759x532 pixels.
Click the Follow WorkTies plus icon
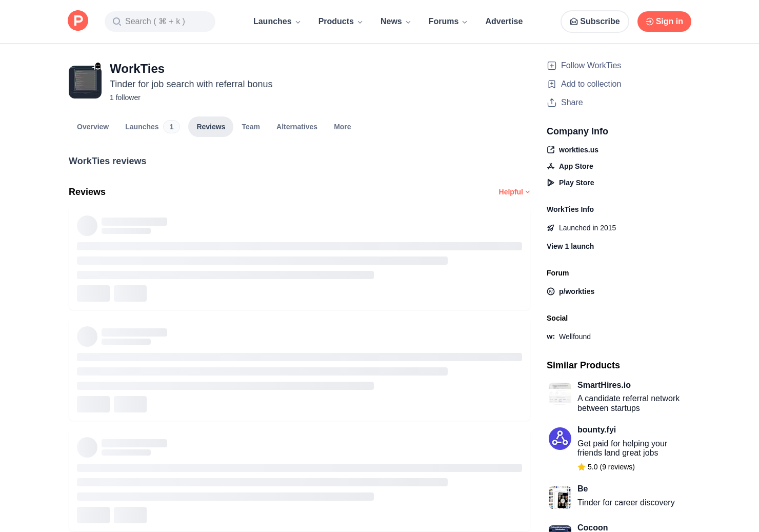(552, 66)
